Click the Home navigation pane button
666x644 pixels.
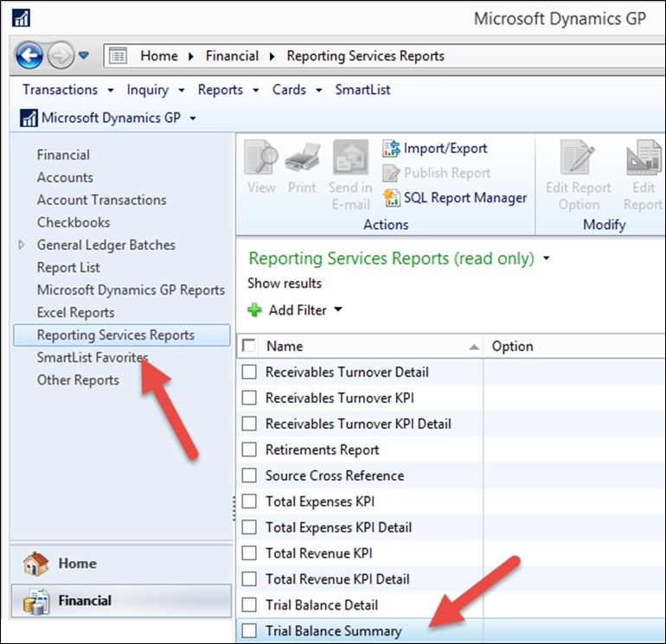77,563
